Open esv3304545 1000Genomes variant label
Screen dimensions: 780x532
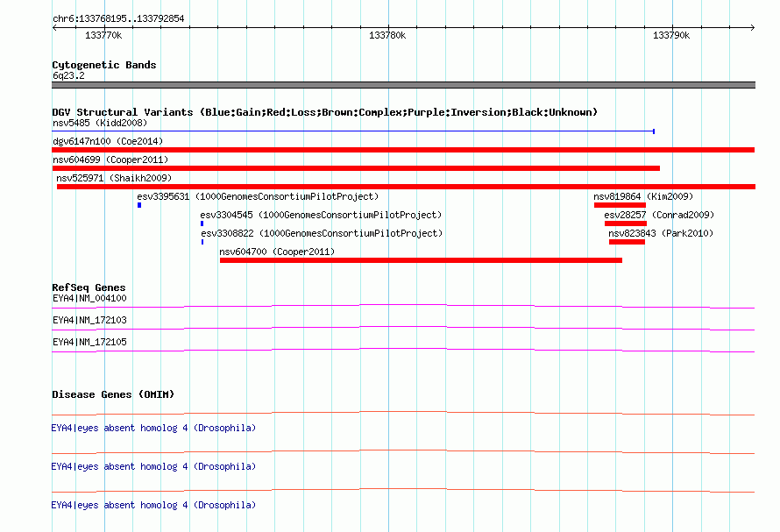click(x=321, y=215)
